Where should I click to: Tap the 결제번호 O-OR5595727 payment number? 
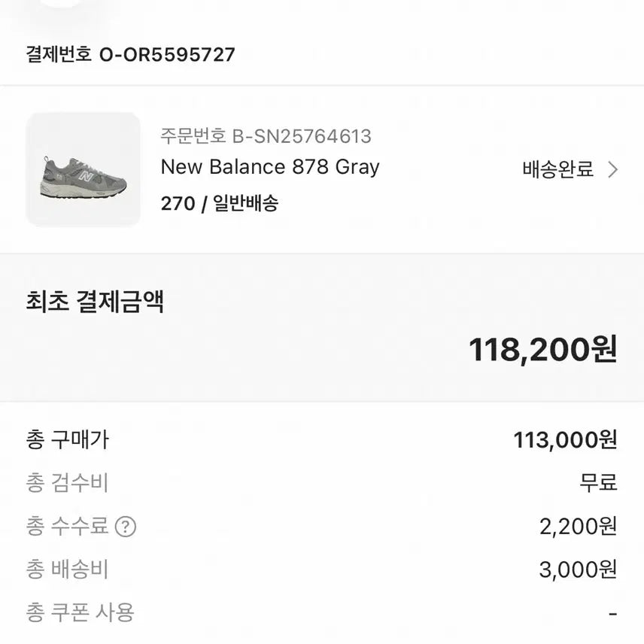click(130, 54)
